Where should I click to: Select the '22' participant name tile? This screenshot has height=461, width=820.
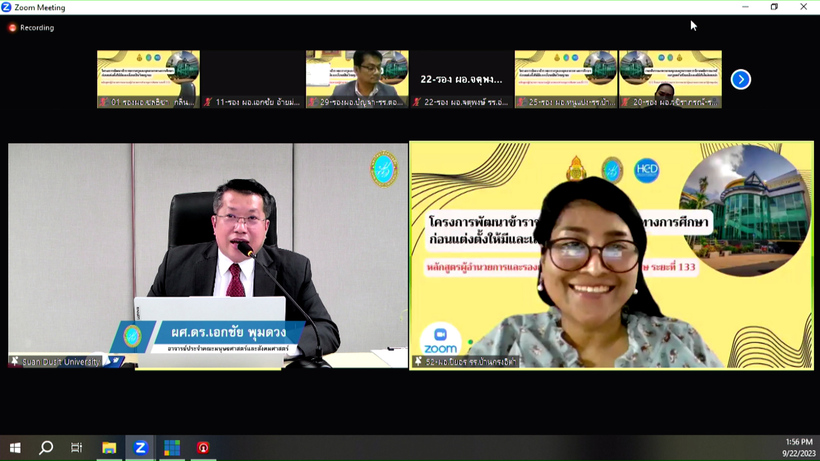[x=461, y=79]
